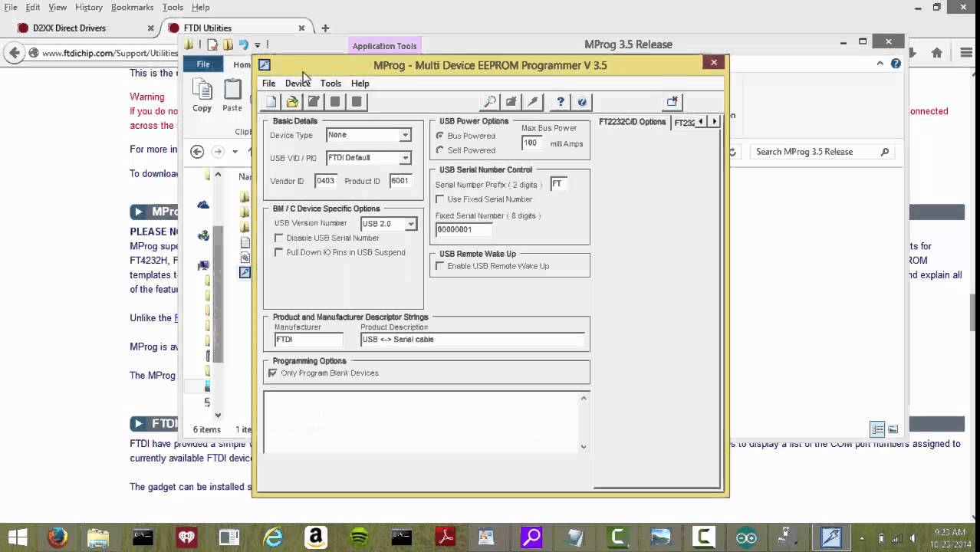Click the edit pencil icon in MProg toolbar
The image size is (980, 552).
(x=314, y=101)
